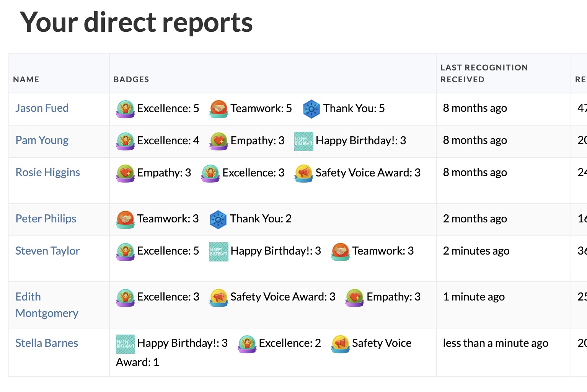Click Jason Fued's Excellence badge icon
Viewport: 587px width, 392px height.
point(125,108)
